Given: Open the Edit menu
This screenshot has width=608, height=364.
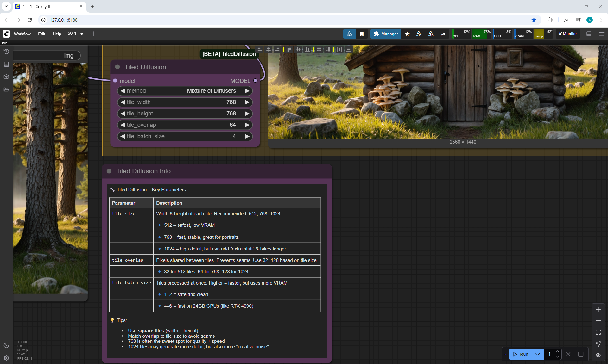Looking at the screenshot, I should pyautogui.click(x=41, y=34).
